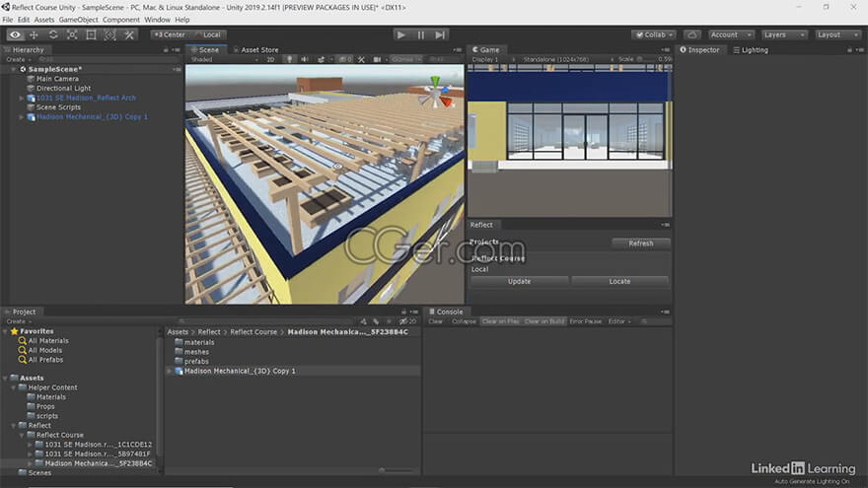Open the GameObject menu
868x488 pixels.
78,20
